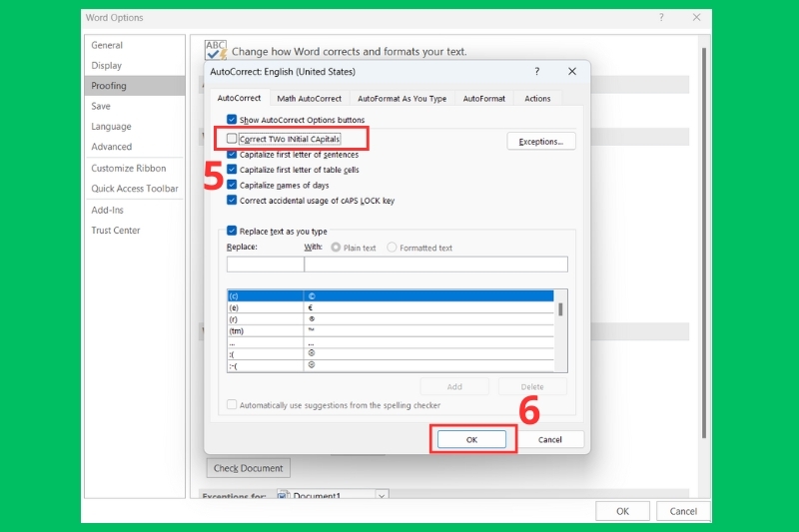Open the Save category
The width and height of the screenshot is (799, 532).
coord(135,106)
